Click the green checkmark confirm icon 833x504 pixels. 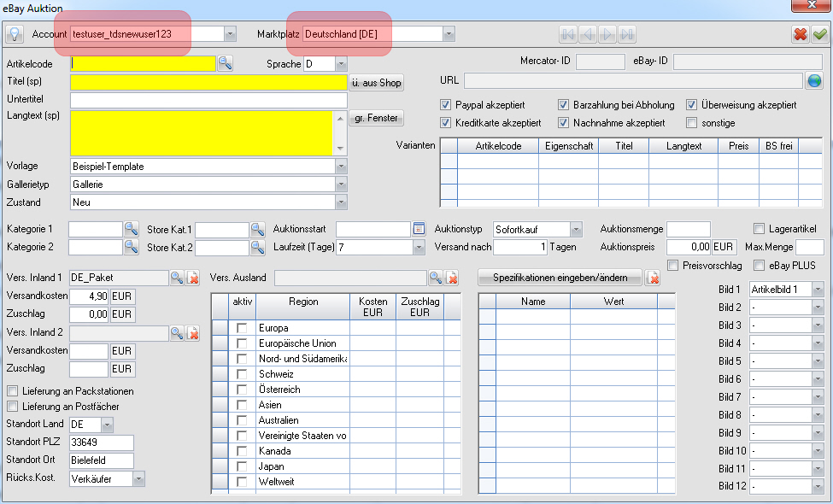(x=819, y=34)
